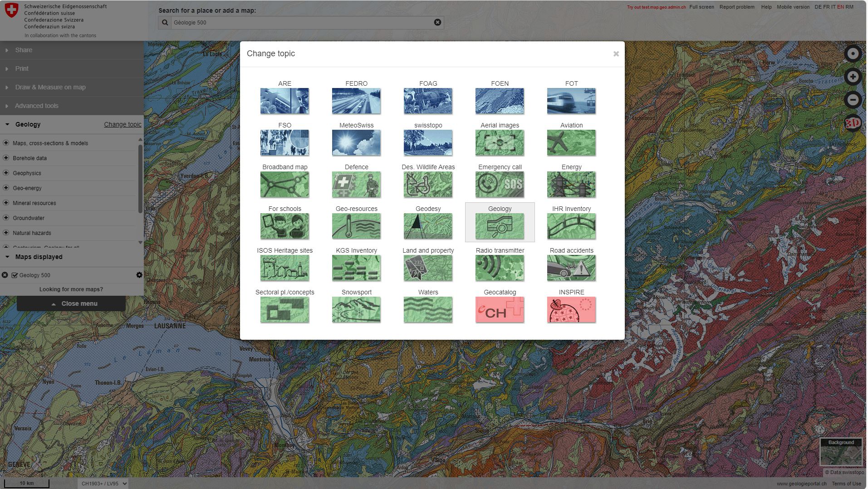Viewport: 868px width, 489px height.
Task: Clear the search field text
Action: click(437, 22)
